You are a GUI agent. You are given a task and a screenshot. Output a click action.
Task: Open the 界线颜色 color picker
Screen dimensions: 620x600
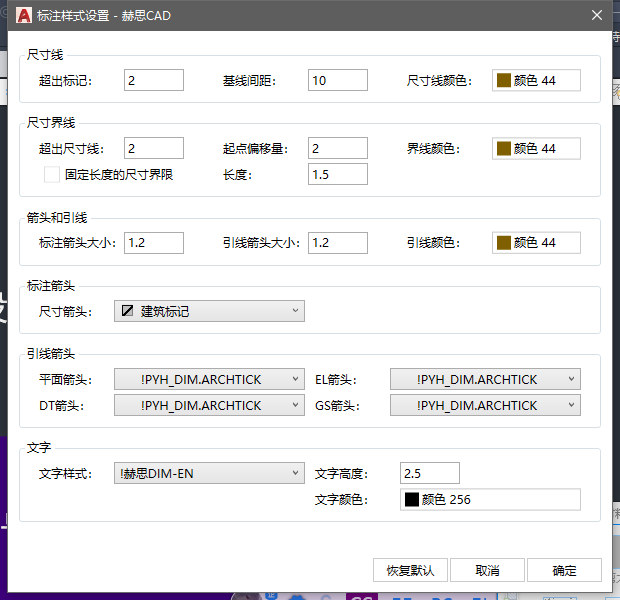tap(536, 148)
